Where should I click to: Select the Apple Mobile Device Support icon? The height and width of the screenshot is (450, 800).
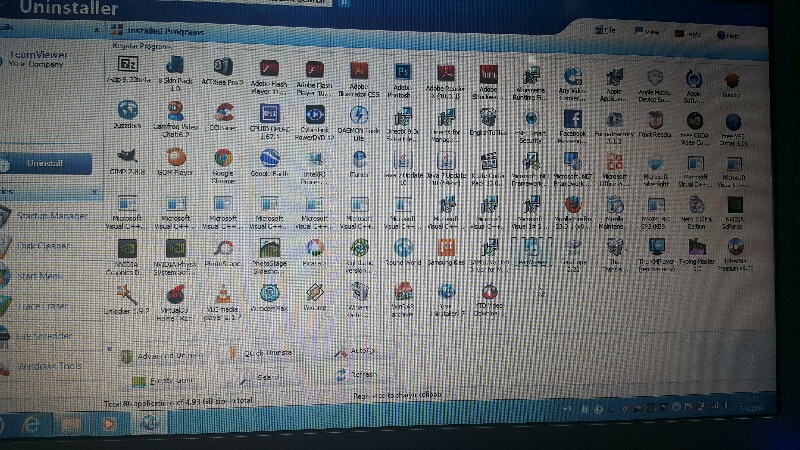[x=655, y=79]
